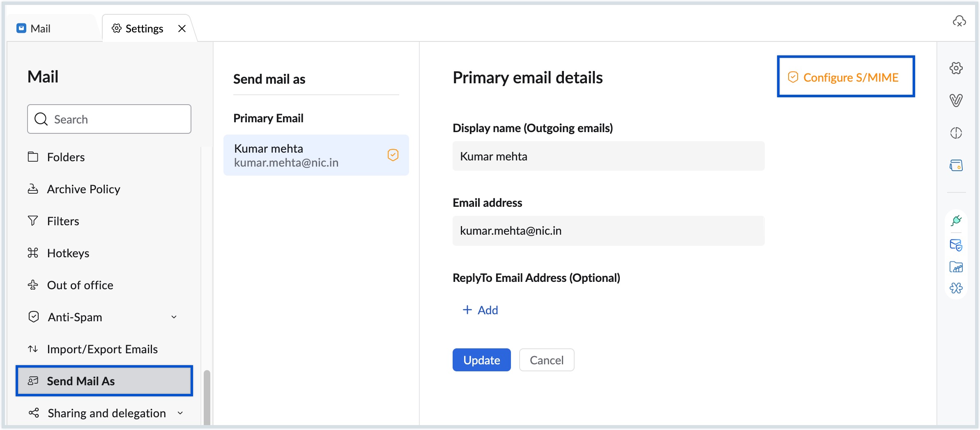The height and width of the screenshot is (430, 980).
Task: Switch to the Mail tab
Action: (x=40, y=29)
